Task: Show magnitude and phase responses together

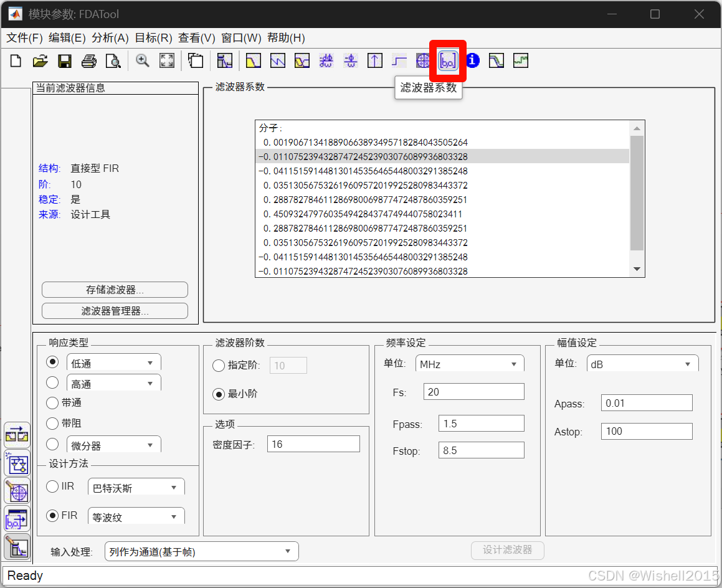Action: (x=302, y=61)
